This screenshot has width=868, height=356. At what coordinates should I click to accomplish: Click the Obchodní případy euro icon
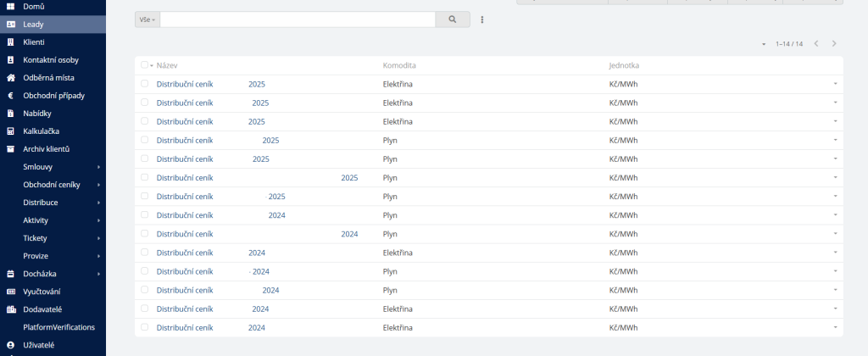10,95
